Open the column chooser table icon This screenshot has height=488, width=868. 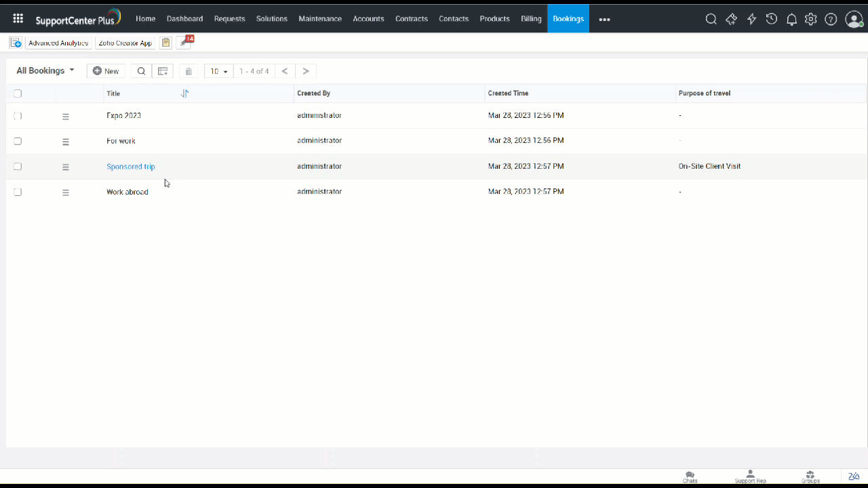click(x=163, y=71)
